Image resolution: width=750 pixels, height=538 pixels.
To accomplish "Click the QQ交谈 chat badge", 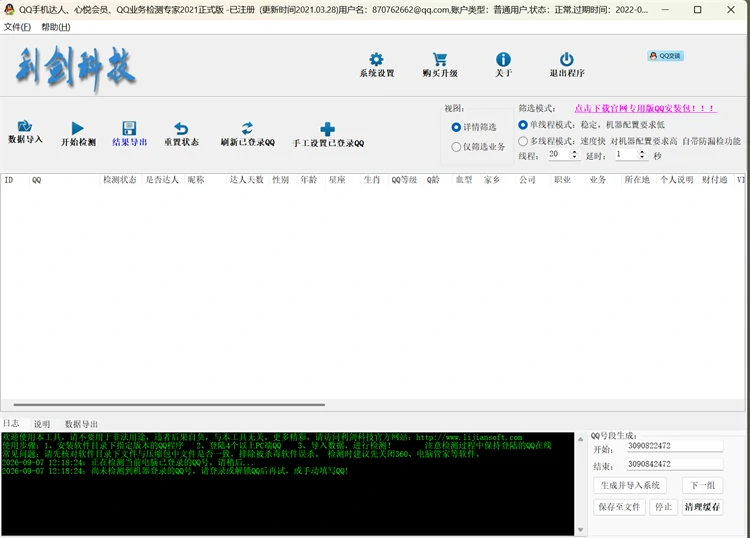I will click(x=665, y=56).
